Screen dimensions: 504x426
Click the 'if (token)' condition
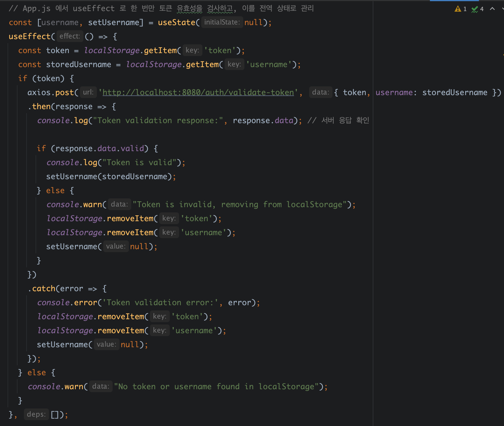pos(41,78)
